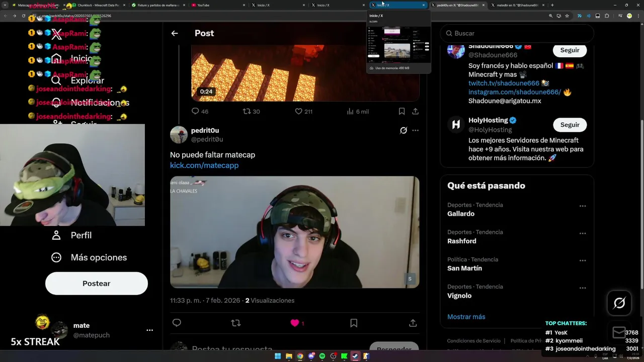Open Explorar in the sidebar
This screenshot has width=644, height=362.
(x=77, y=80)
